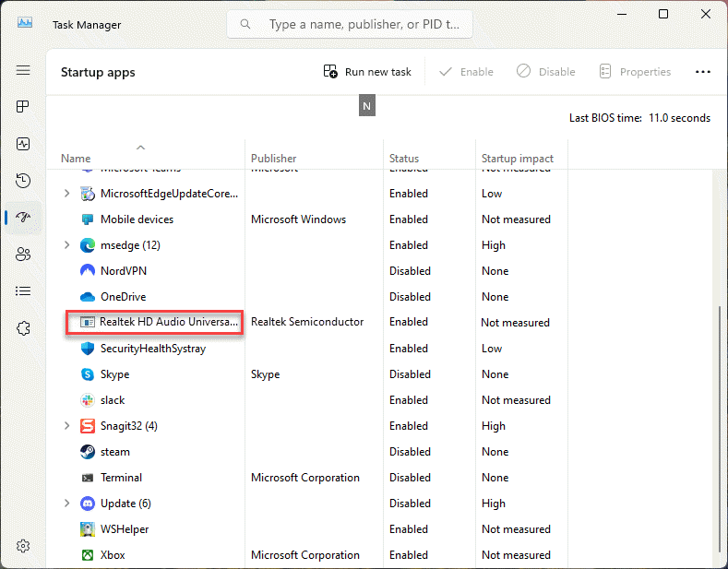
Task: Click Run new task button
Action: point(367,72)
